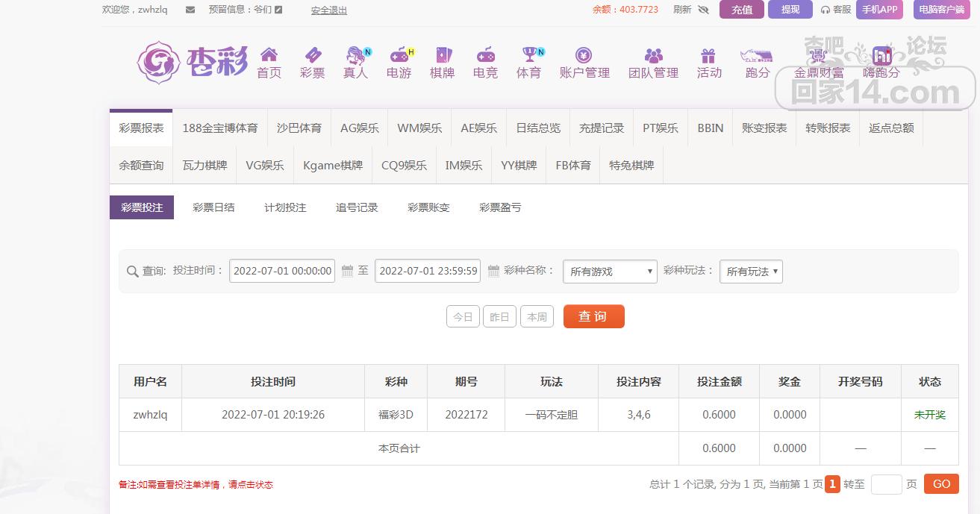Click the 客服 headset icon
This screenshot has width=980, height=514.
[825, 10]
